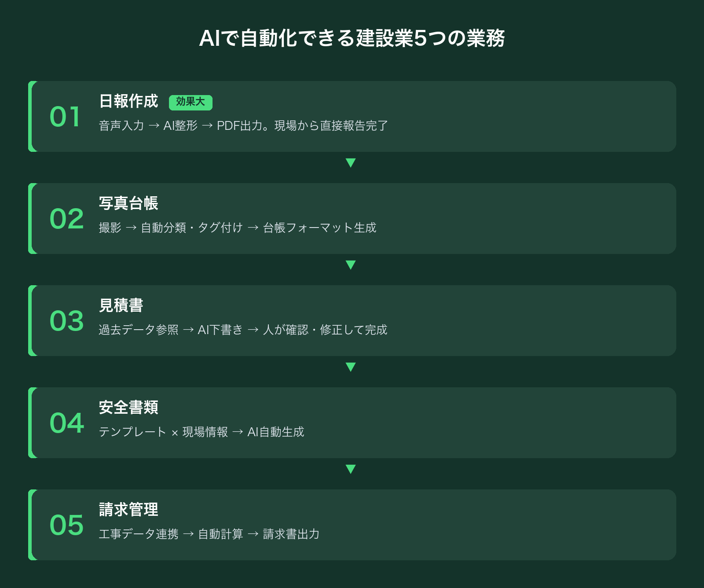Click the down arrow below the 安全書類 card
704x588 pixels.
351,469
